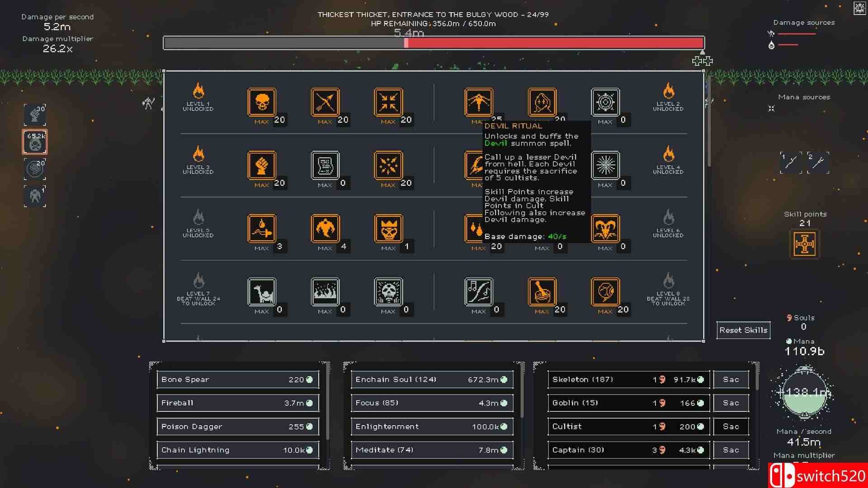Select the mortar and pestle skill icon
Image resolution: width=868 pixels, height=488 pixels.
(x=542, y=292)
